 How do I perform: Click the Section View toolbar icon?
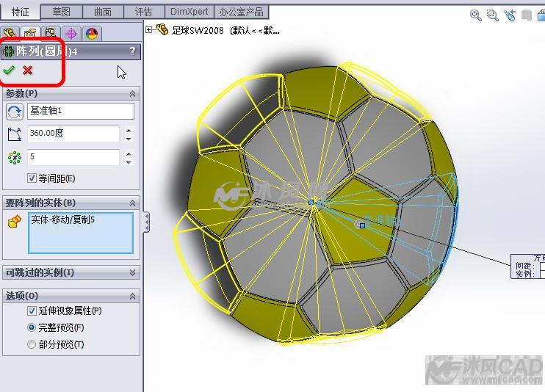(527, 15)
